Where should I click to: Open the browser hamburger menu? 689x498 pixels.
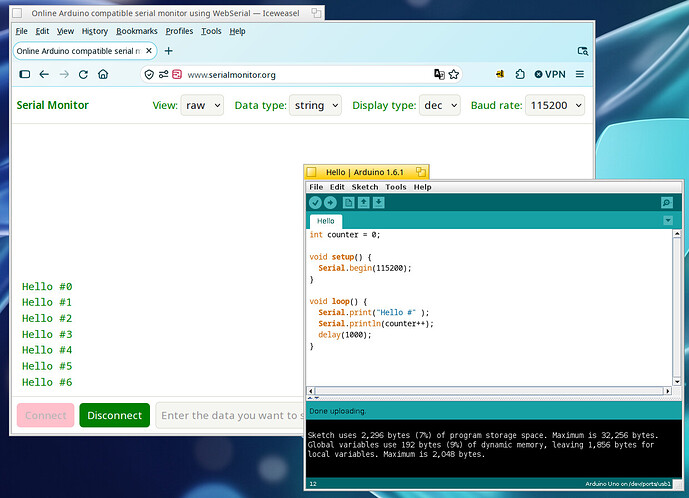click(x=580, y=74)
